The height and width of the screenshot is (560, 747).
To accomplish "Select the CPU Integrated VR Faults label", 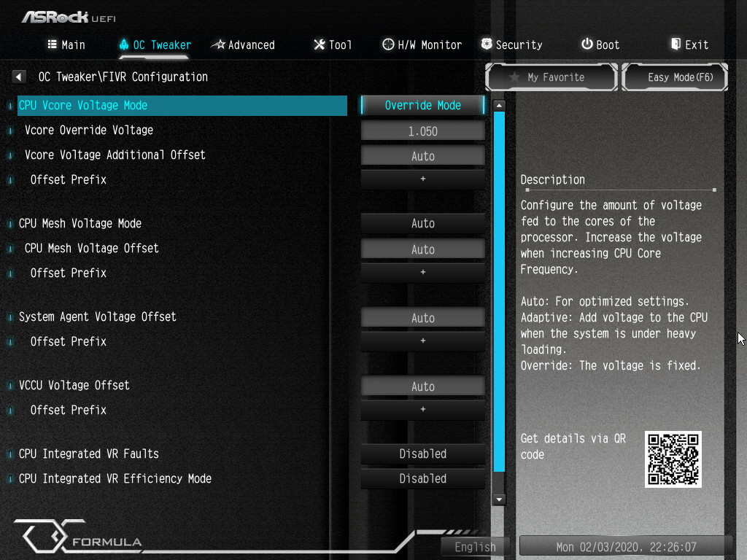I will coord(88,454).
